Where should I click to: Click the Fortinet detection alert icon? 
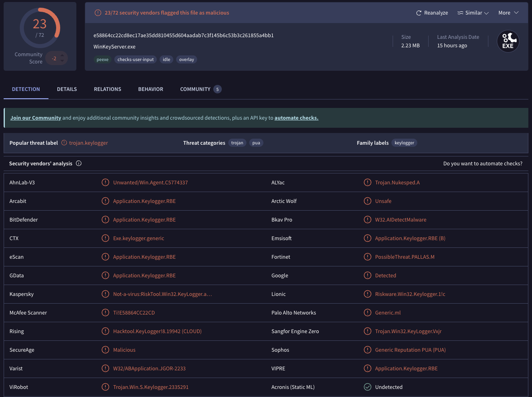pyautogui.click(x=368, y=257)
